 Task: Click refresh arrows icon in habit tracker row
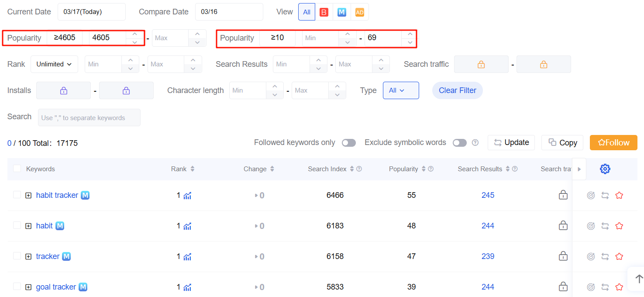(x=605, y=195)
